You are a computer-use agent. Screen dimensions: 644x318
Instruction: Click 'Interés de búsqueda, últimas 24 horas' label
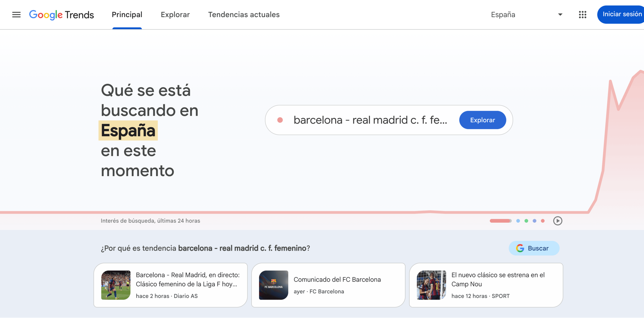[150, 221]
